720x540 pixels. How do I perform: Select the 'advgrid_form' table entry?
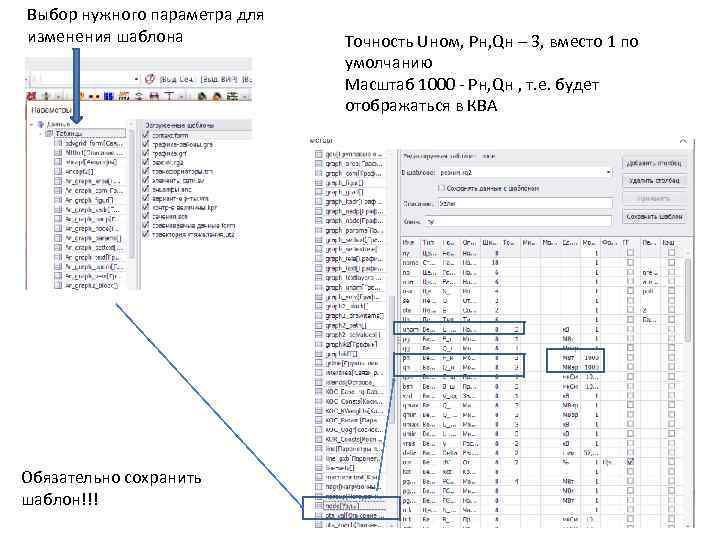(x=94, y=143)
